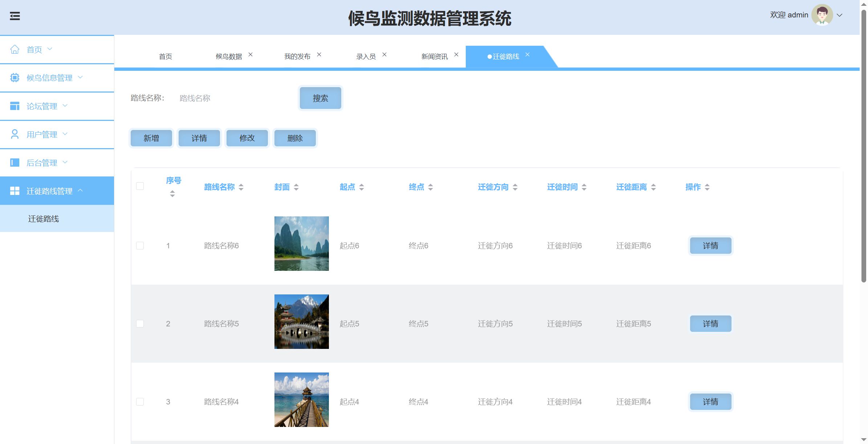Click the forum layout icon beside 论坛管理

pyautogui.click(x=15, y=106)
